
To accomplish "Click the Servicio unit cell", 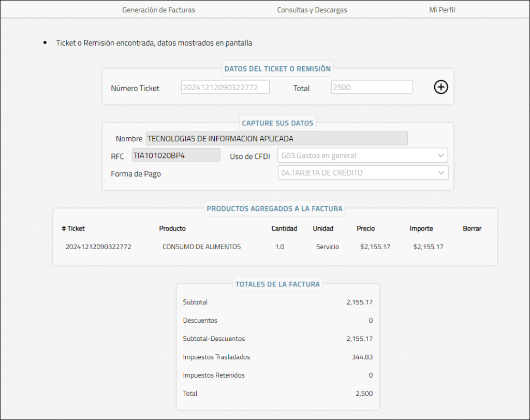I will (x=328, y=247).
